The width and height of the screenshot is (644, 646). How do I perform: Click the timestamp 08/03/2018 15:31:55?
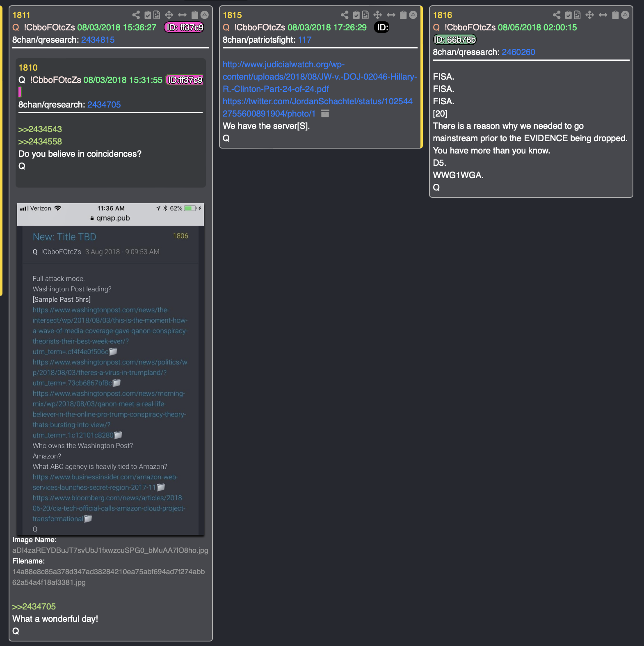coord(123,80)
